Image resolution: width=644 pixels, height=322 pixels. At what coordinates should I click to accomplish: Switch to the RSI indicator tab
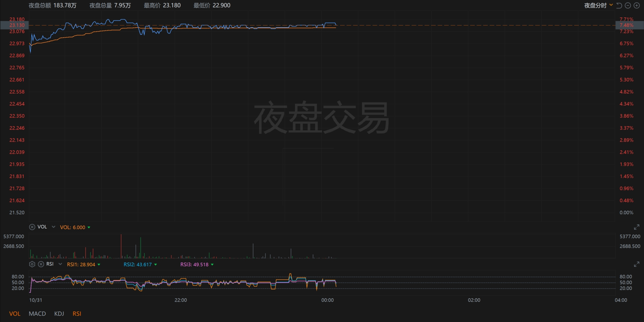pyautogui.click(x=77, y=314)
